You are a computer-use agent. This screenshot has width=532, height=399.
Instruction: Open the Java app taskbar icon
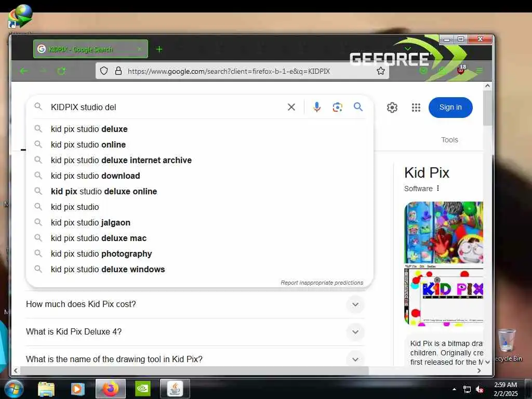coord(175,389)
